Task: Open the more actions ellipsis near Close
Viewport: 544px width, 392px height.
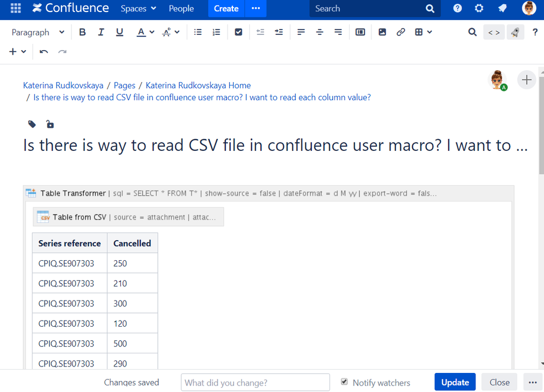Action: [533, 382]
